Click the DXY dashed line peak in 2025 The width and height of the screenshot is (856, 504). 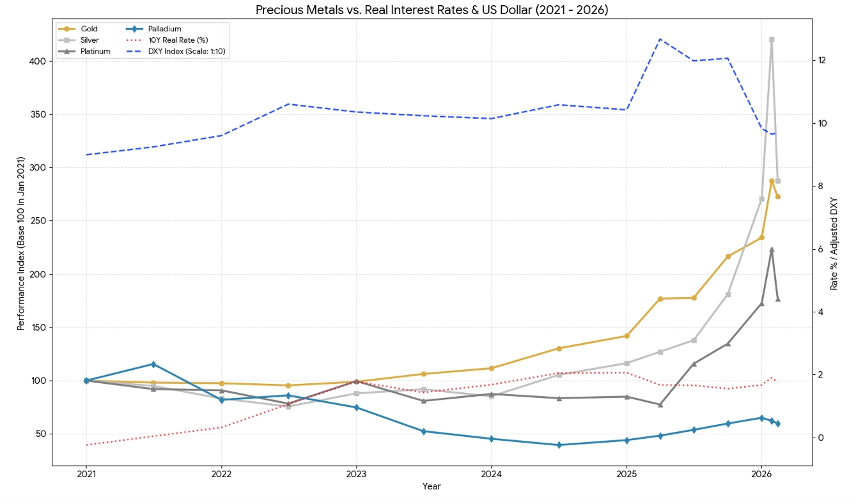tap(660, 39)
